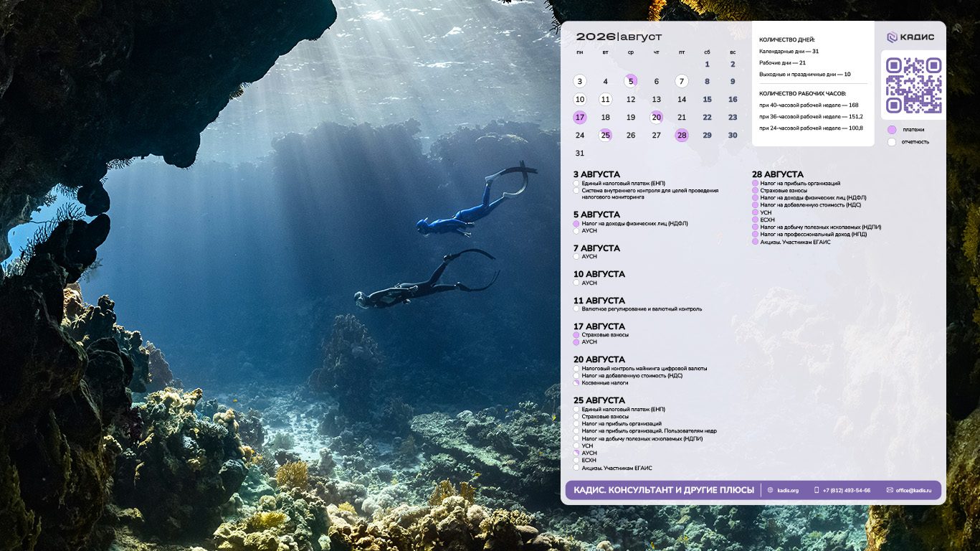
Task: Click 'Валютное регулирование и валютный контроль' entry
Action: 642,309
